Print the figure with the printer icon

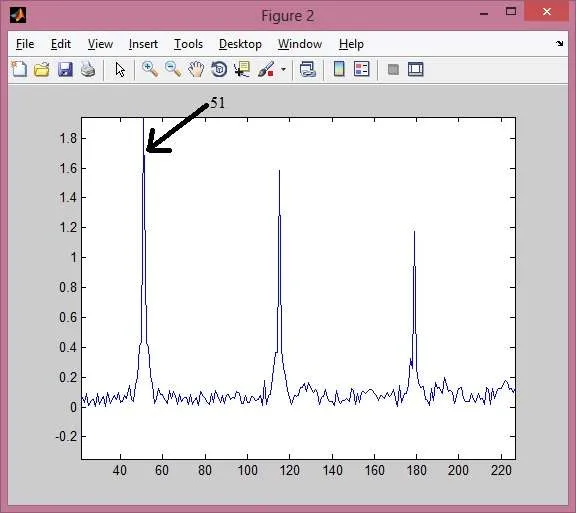[x=88, y=69]
